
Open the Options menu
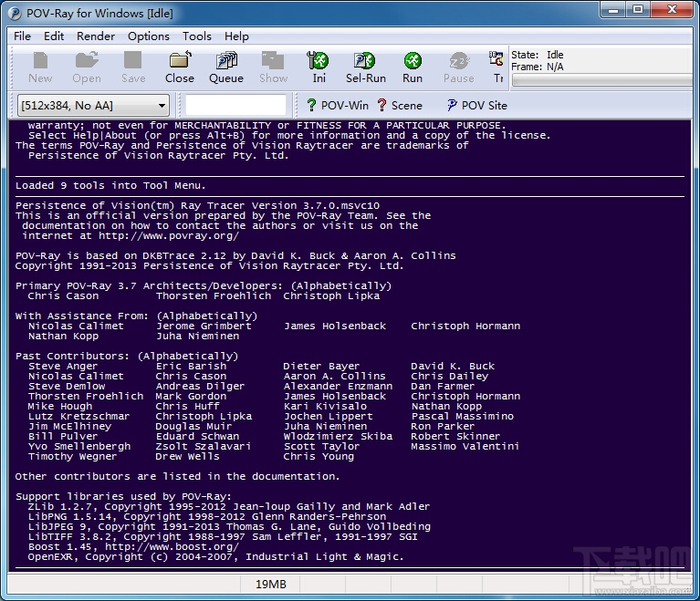click(x=149, y=36)
